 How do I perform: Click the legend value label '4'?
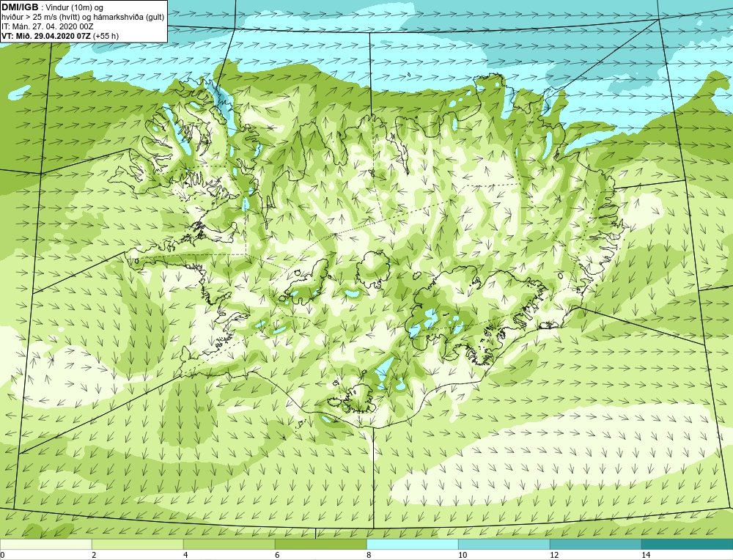[x=185, y=555]
